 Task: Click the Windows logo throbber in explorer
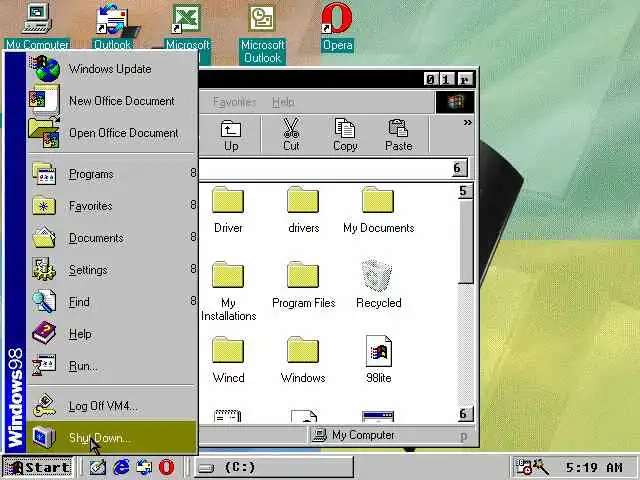455,102
